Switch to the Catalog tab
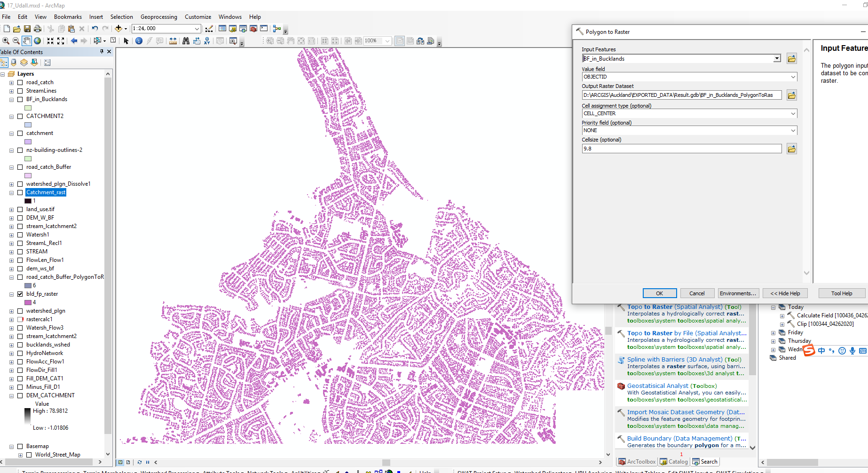This screenshot has height=473, width=868. pos(674,462)
